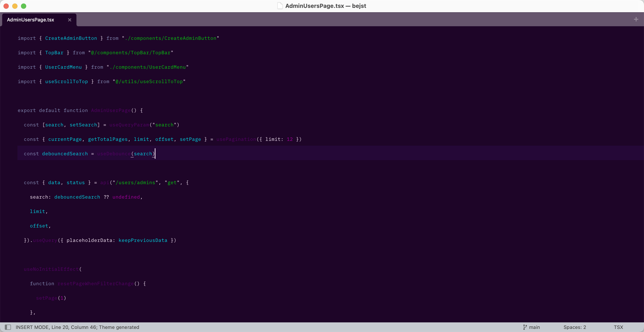Click the "/users/admins" string

point(135,183)
